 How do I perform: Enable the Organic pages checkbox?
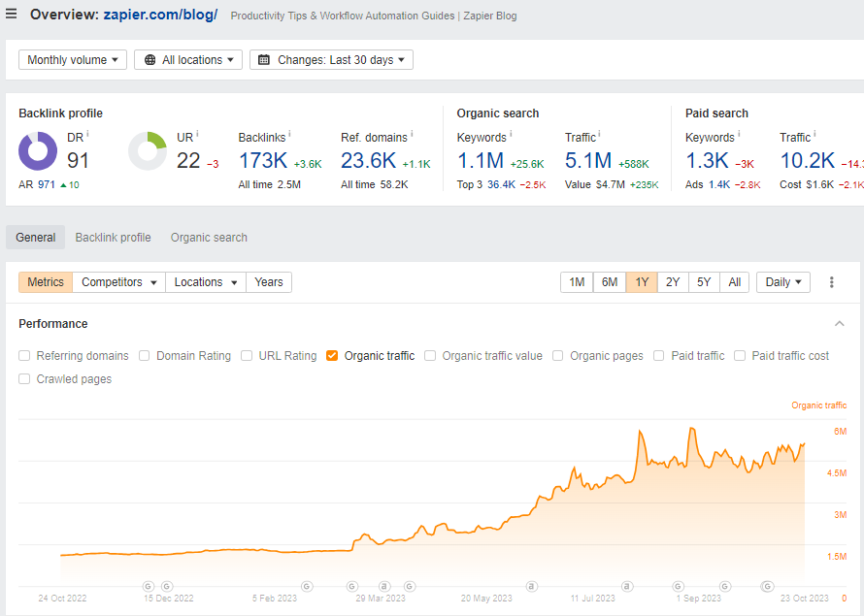(x=557, y=356)
